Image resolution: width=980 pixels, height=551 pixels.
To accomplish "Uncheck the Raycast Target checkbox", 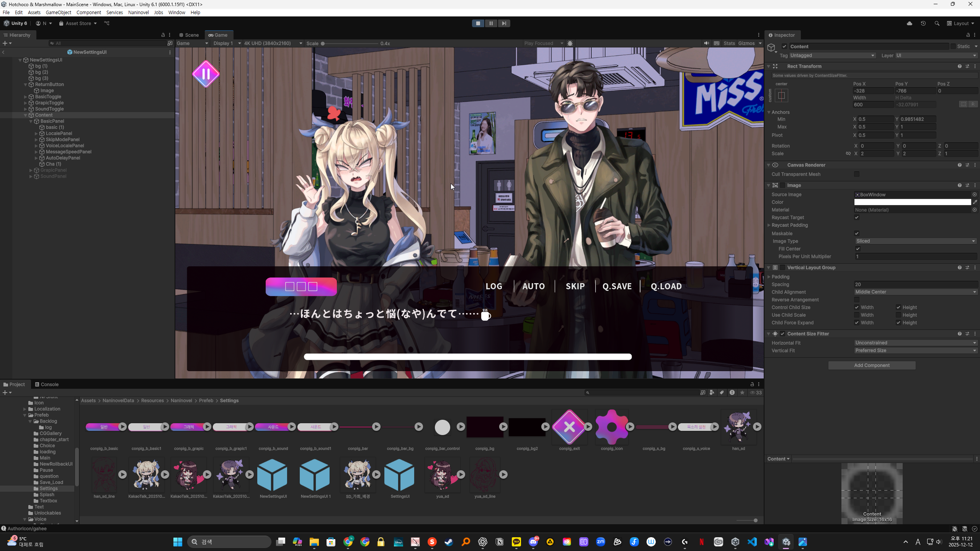I will pos(857,217).
